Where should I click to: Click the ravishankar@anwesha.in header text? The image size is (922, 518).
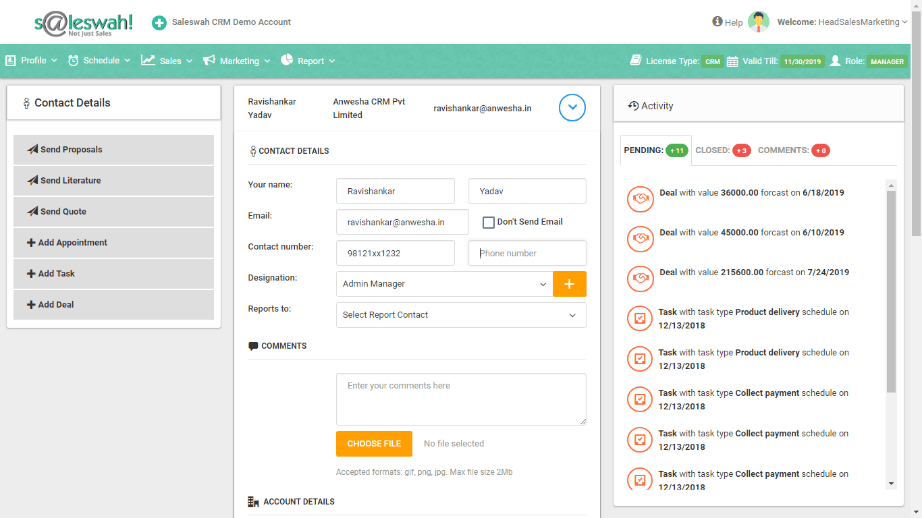pos(482,108)
